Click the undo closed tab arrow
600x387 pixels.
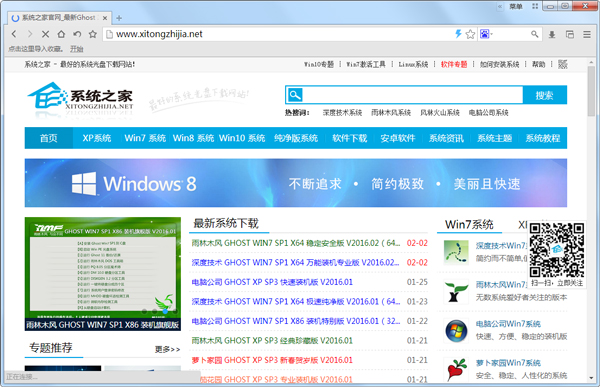(77, 34)
